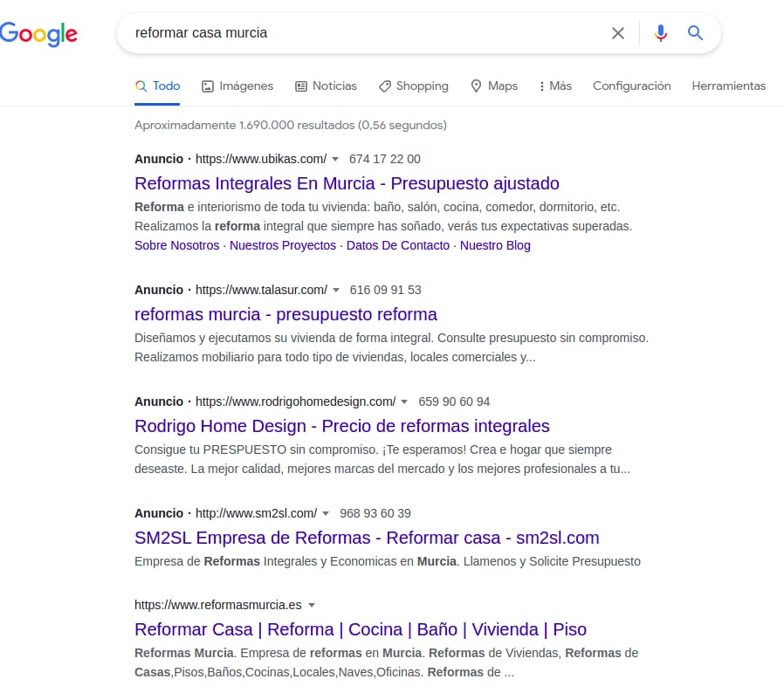The height and width of the screenshot is (693, 784).
Task: Click the blue magnifier search icon
Action: tap(695, 33)
